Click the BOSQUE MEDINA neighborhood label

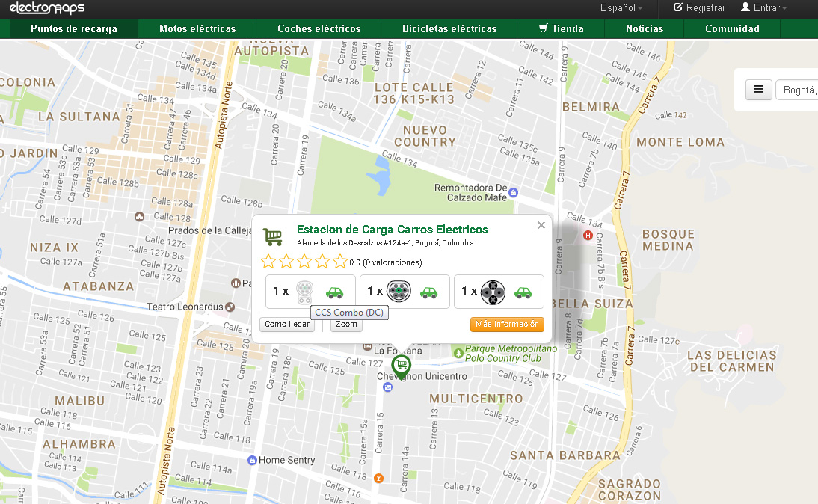click(x=668, y=240)
